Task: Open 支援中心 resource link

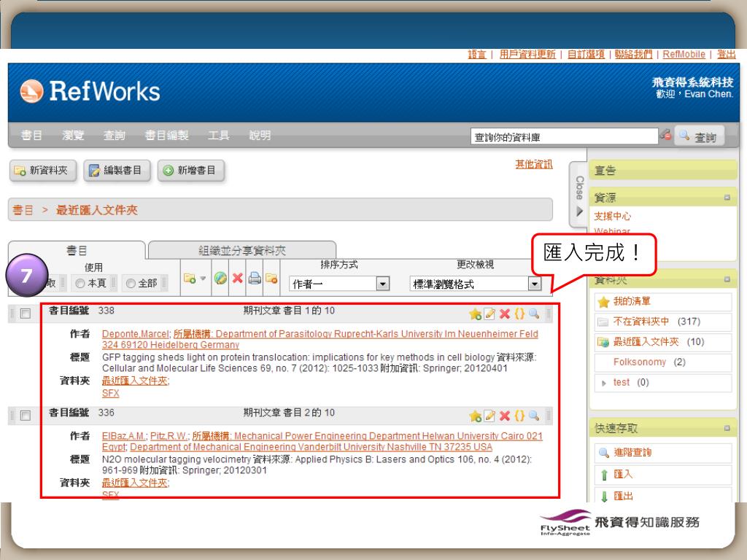Action: (612, 216)
